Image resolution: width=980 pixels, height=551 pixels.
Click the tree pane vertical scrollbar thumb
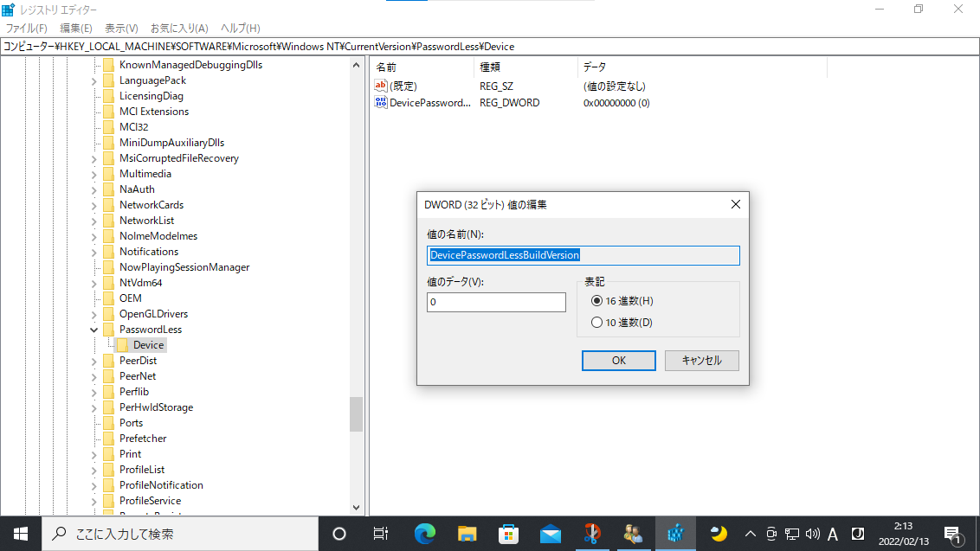(356, 413)
